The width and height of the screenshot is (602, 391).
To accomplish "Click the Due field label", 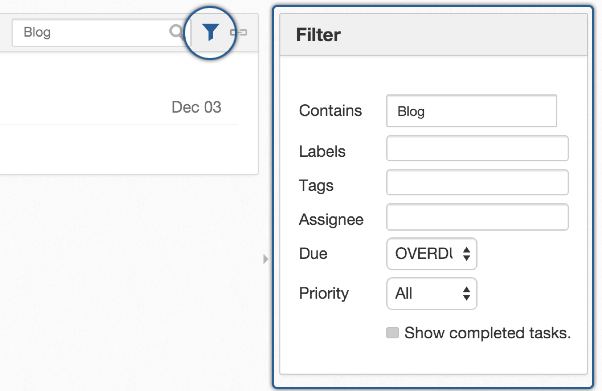I will [x=313, y=253].
